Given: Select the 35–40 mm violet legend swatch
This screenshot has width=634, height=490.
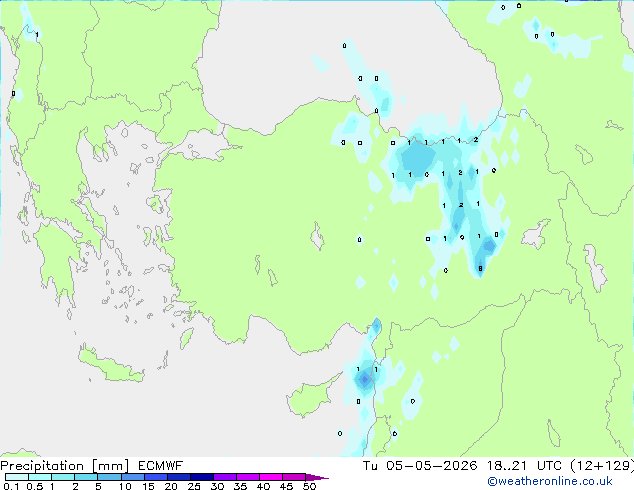Looking at the screenshot, I should tap(248, 477).
